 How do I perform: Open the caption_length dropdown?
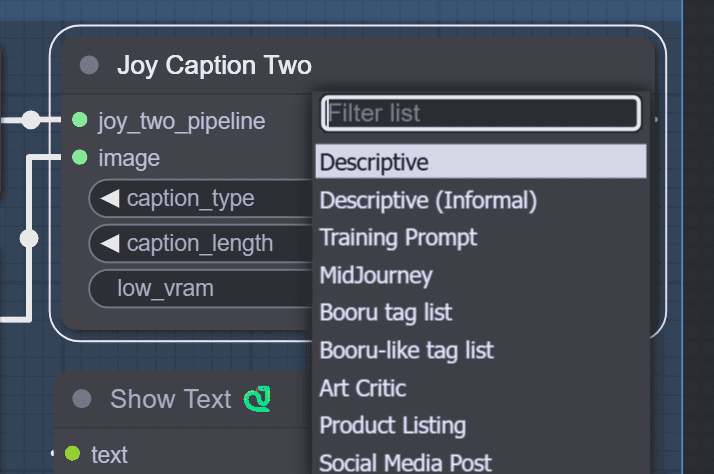(200, 243)
